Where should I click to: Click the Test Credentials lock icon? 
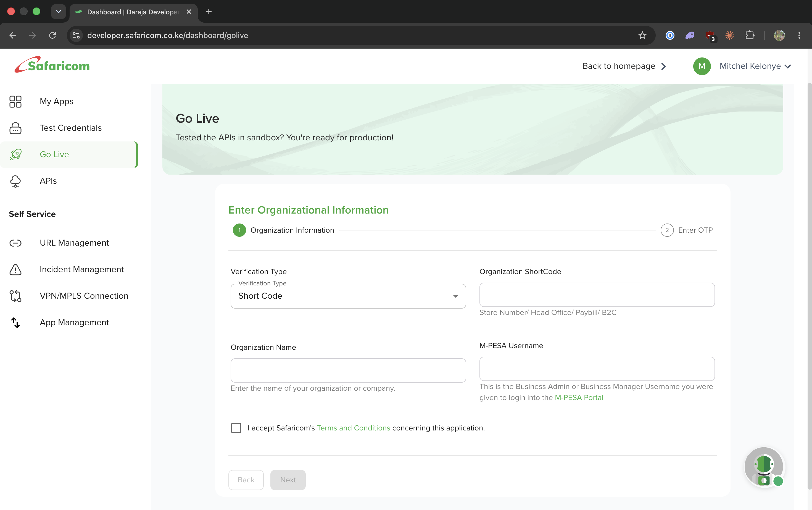pos(15,128)
